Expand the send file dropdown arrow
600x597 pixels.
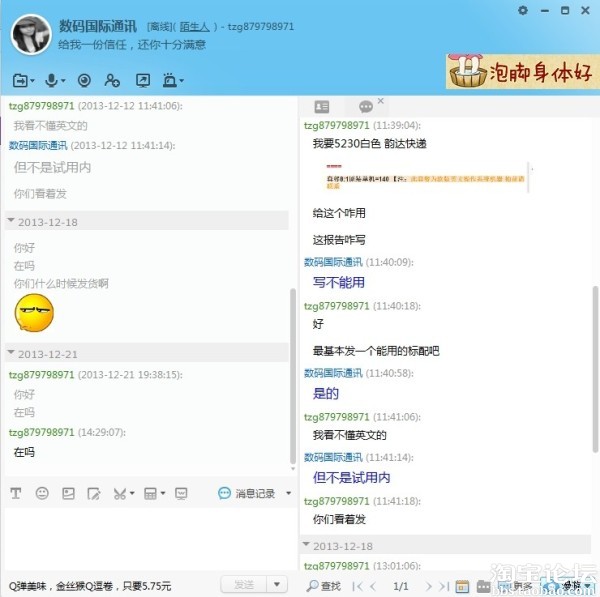[32, 81]
